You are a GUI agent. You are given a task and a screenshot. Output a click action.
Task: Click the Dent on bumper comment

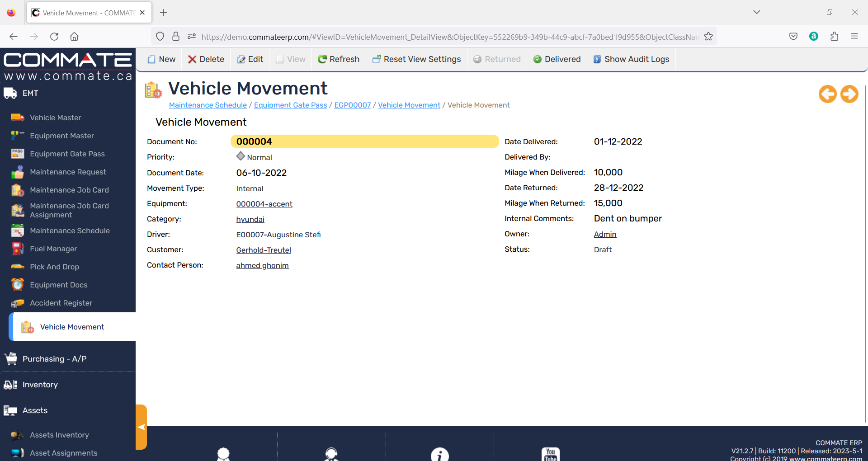point(627,218)
